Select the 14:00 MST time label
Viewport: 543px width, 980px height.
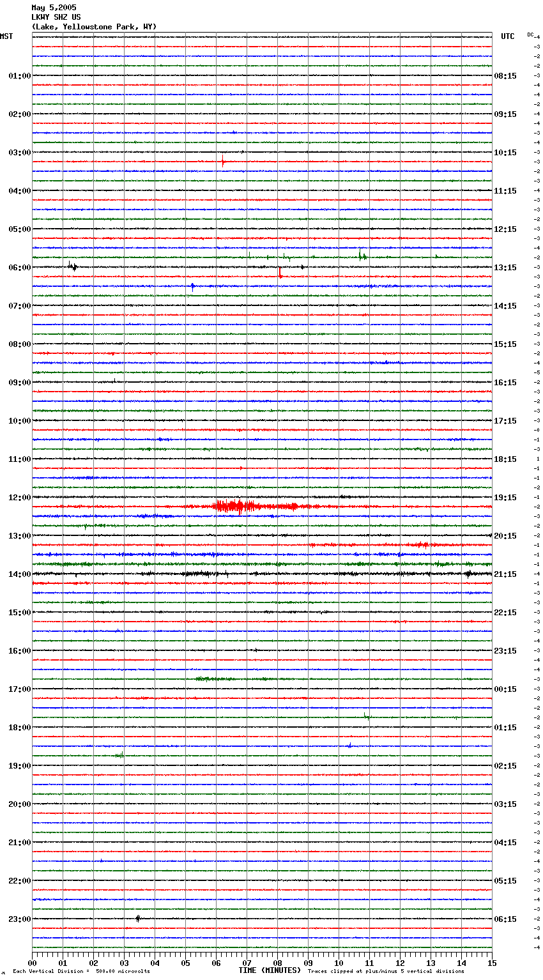[x=20, y=574]
